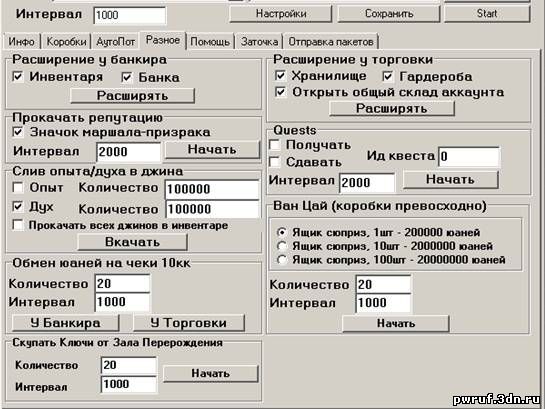The height and width of the screenshot is (409, 545).
Task: Disable Значок маршала-призрака checkbox
Action: [x=18, y=132]
